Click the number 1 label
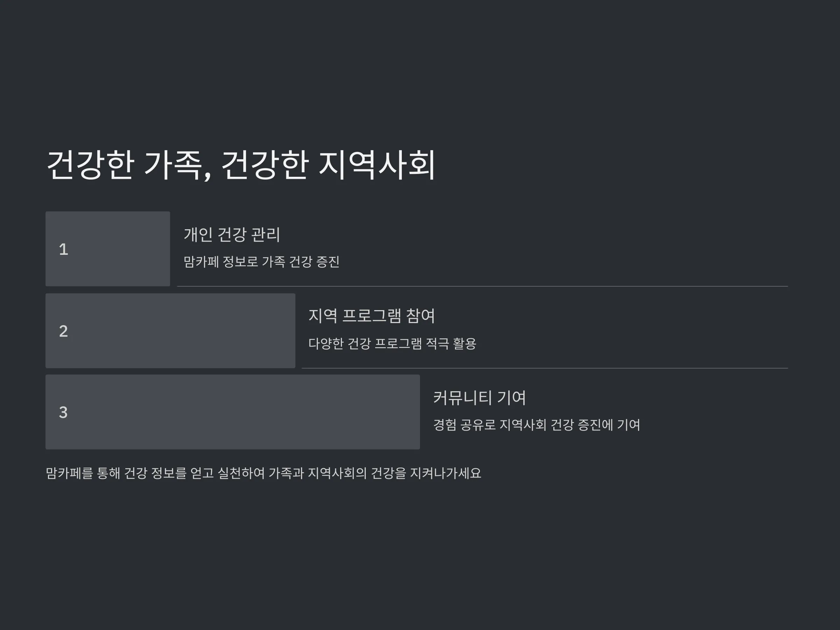This screenshot has height=630, width=840. [63, 250]
